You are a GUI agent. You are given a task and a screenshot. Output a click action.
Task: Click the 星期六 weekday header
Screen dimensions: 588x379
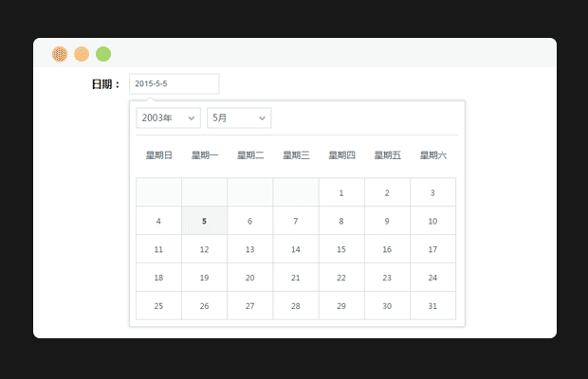coord(433,155)
